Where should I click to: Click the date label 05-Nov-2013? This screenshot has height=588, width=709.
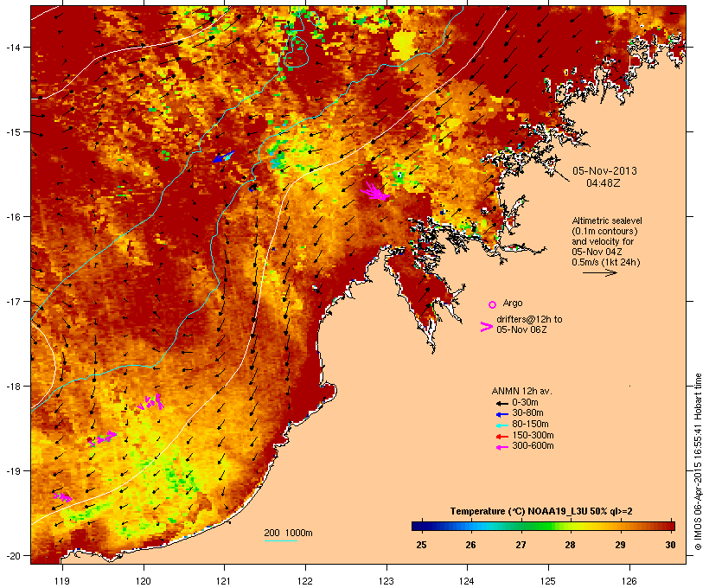604,171
